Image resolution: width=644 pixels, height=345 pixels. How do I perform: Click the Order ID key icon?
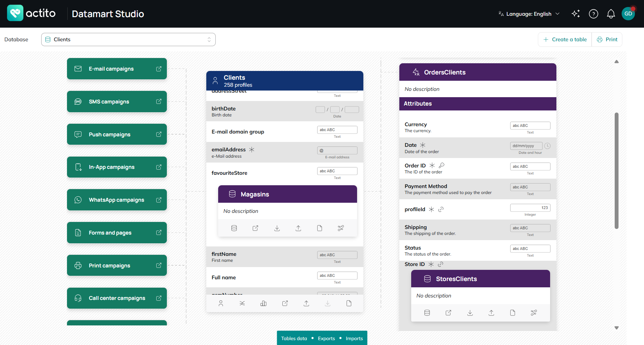tap(442, 165)
